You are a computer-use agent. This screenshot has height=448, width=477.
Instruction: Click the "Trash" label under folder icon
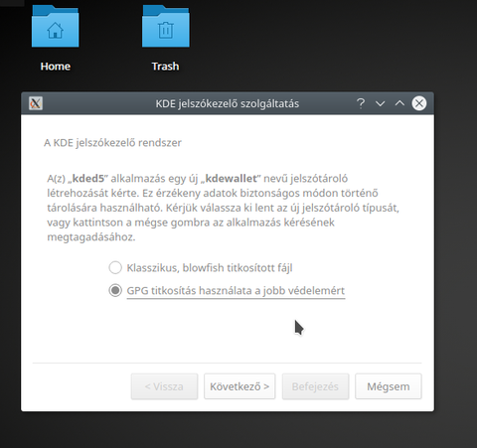[165, 67]
